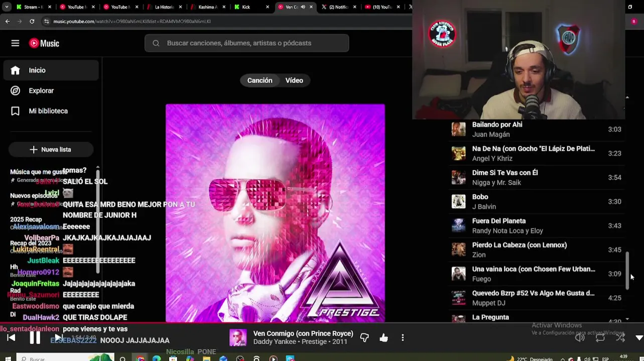Viewport: 644px width, 361px height.
Task: Click the browser address bar URL
Action: (132, 21)
